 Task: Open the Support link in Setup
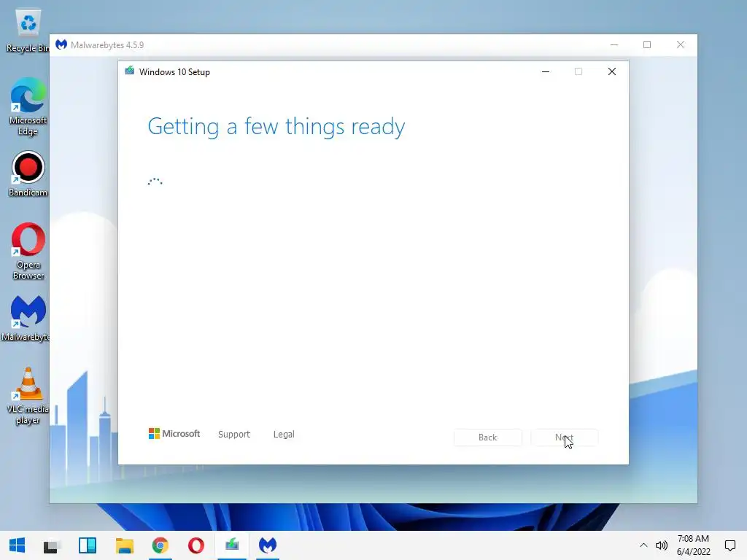click(x=234, y=435)
